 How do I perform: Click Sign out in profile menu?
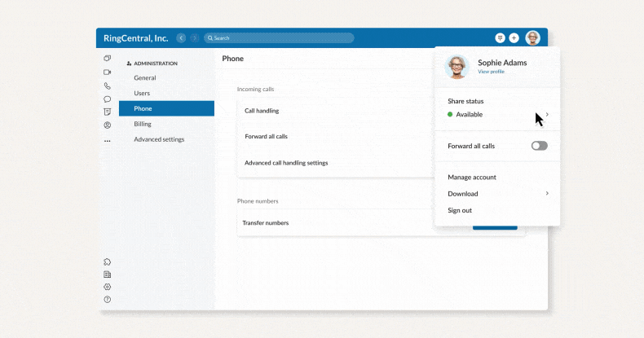coord(460,210)
